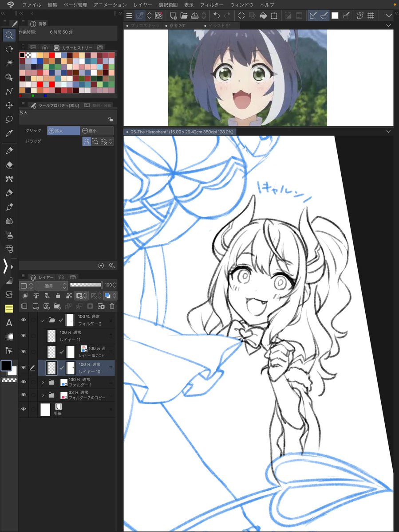This screenshot has width=399, height=532.
Task: Open the ウィンドウ menu
Action: [x=242, y=4]
